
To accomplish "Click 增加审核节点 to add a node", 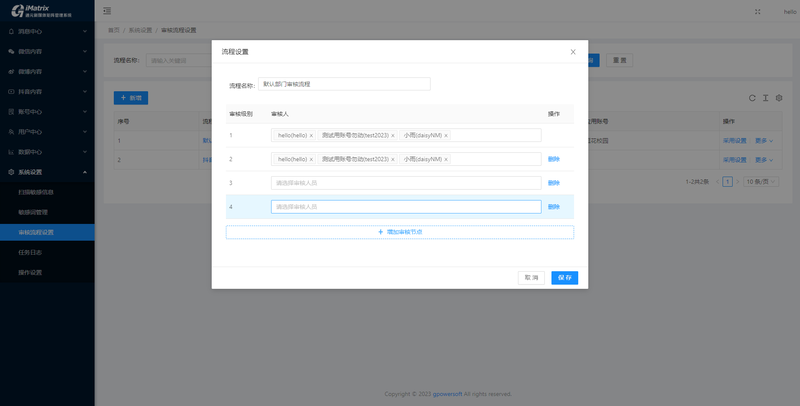I will point(400,232).
